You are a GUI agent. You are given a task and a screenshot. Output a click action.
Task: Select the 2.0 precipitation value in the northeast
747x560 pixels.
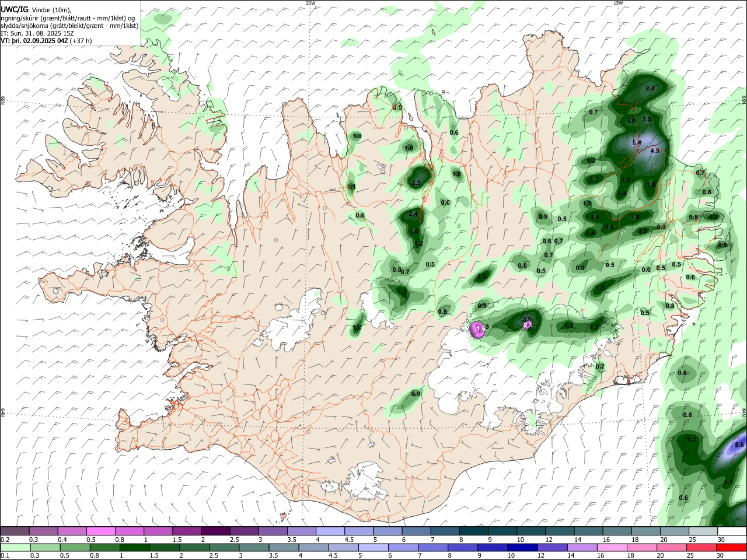(x=631, y=120)
